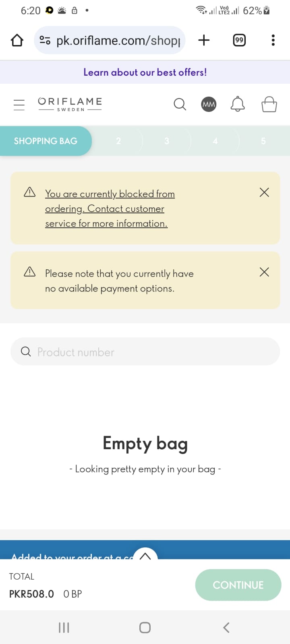Open the browser three-dot overflow menu
The image size is (290, 644).
tap(273, 40)
